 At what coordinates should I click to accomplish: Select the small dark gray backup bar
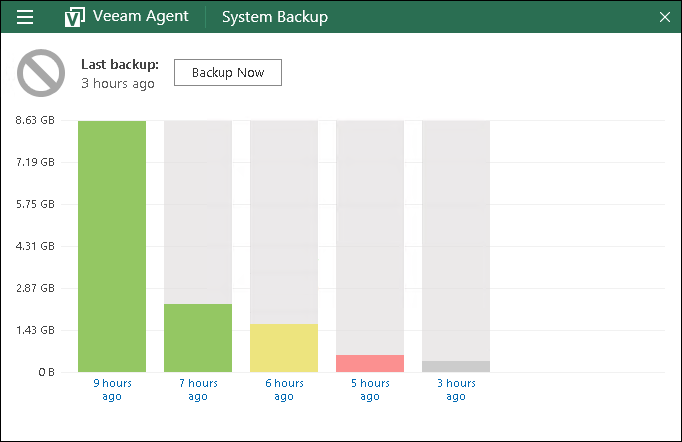[x=456, y=366]
